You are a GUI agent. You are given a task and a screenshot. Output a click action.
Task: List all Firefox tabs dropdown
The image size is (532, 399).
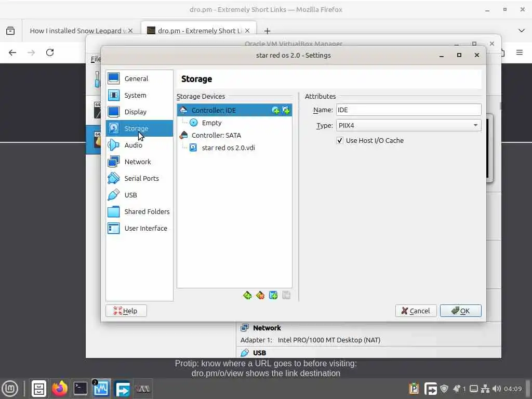[522, 31]
